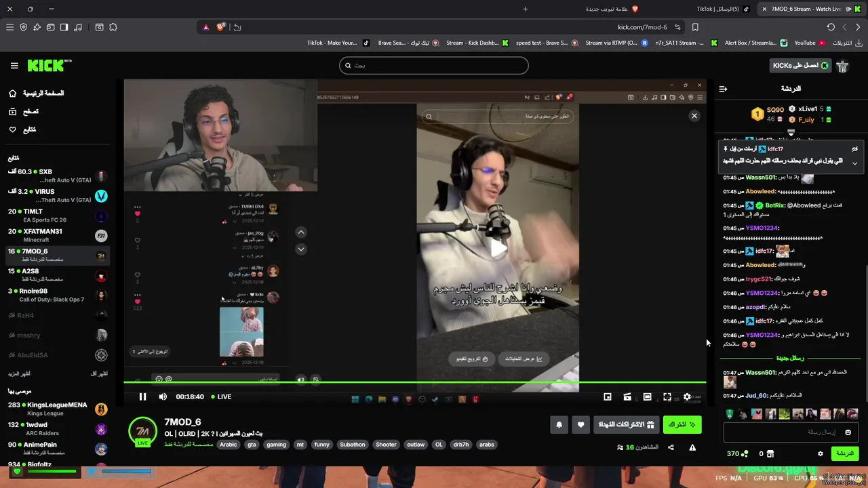Open the Stream - Kick Dashboard bookmark
The height and width of the screenshot is (488, 868).
point(477,43)
